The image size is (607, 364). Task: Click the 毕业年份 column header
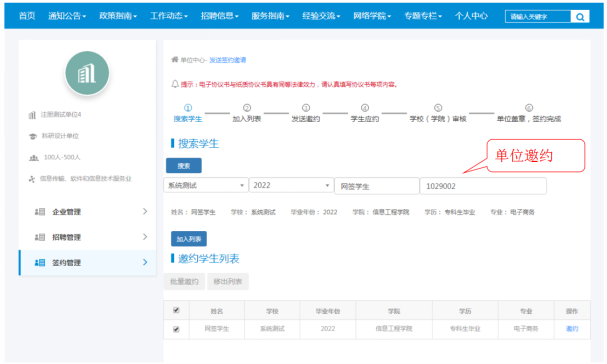[328, 311]
